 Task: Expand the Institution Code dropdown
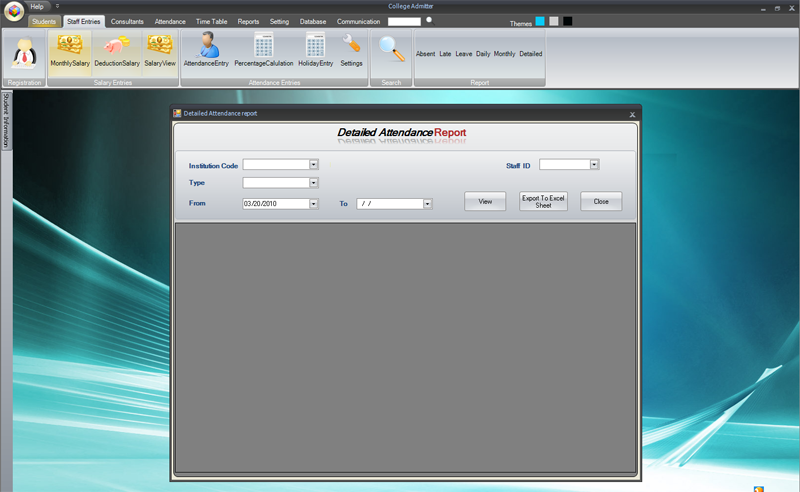coord(314,164)
